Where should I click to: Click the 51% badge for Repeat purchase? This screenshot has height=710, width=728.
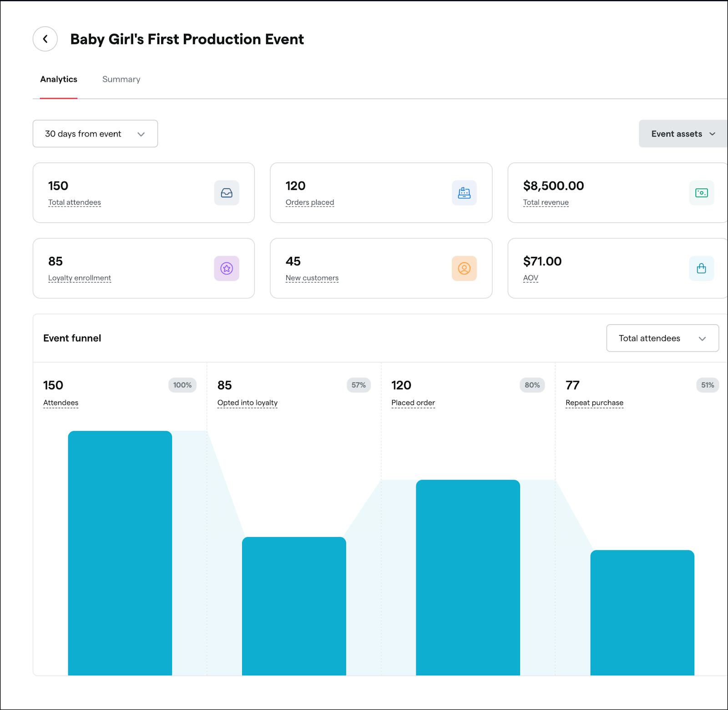pos(708,385)
